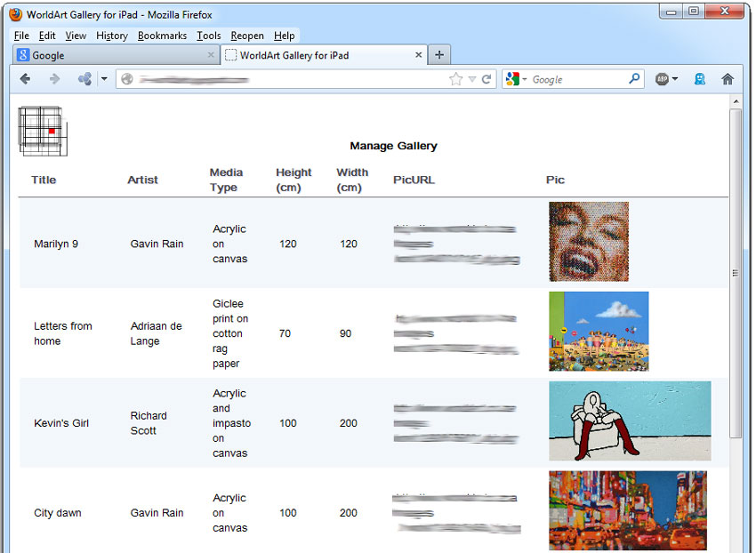Maximize the Firefox window
This screenshot has width=756, height=553.
(694, 12)
